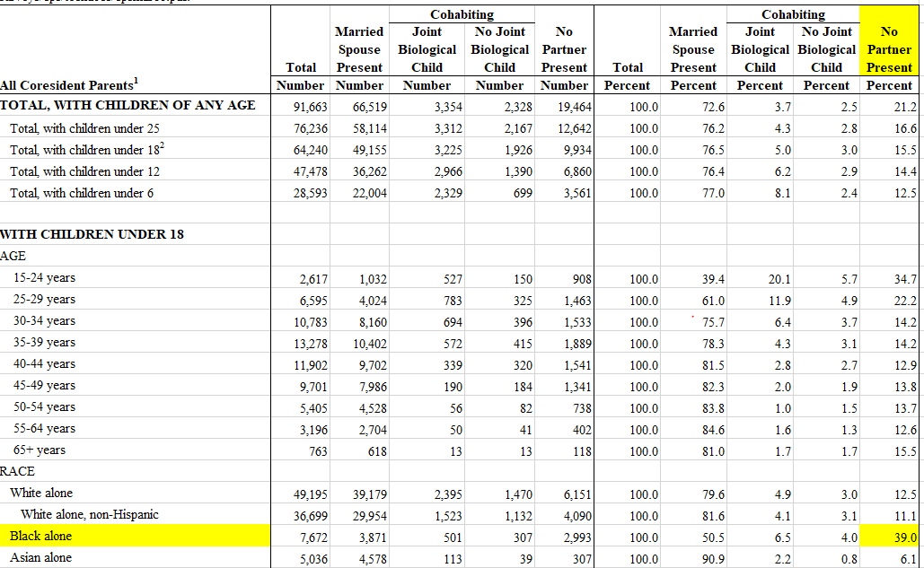Viewport: 924px width, 568px height.
Task: Select the highlighted 'Black alone' label
Action: point(40,537)
